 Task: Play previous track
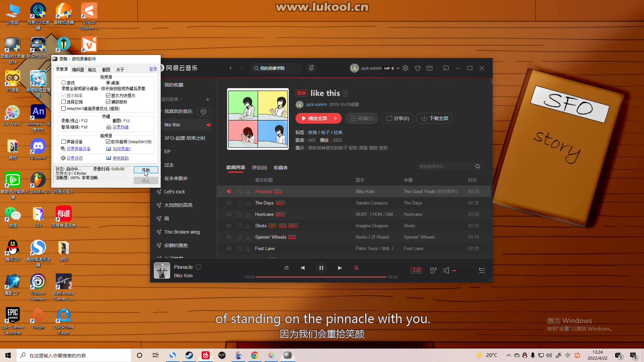point(303,268)
